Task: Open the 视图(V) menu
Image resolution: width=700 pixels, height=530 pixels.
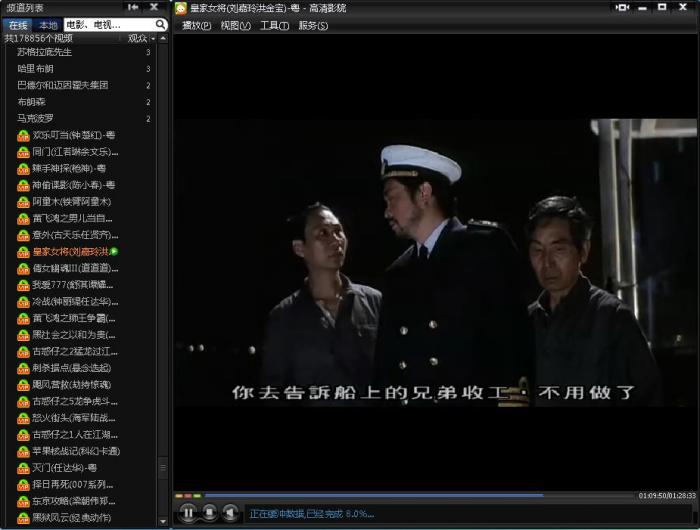Action: tap(235, 25)
